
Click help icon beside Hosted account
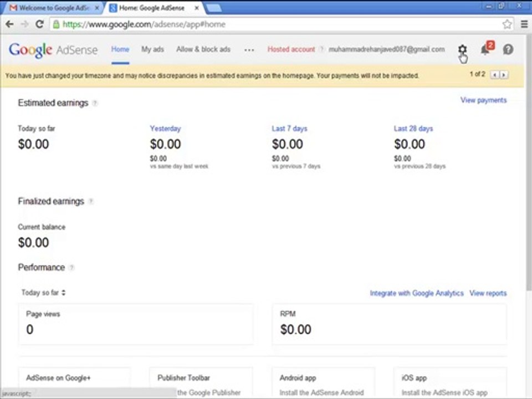[321, 49]
